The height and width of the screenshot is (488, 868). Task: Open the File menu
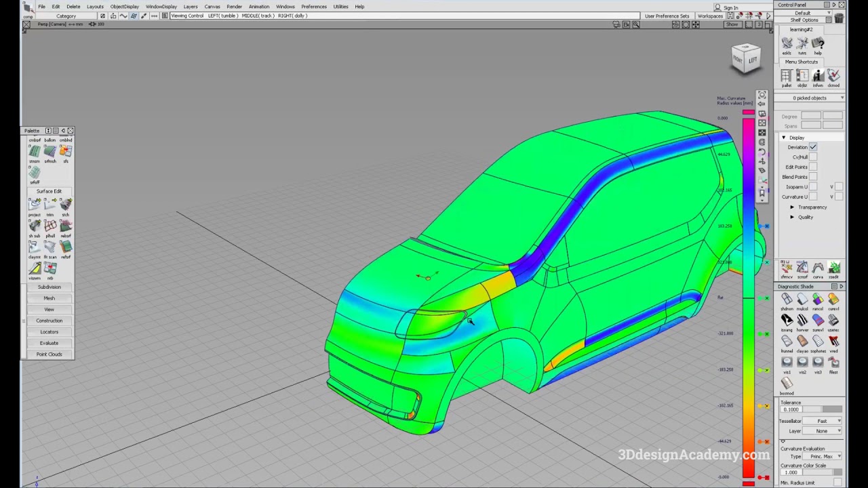tap(41, 7)
